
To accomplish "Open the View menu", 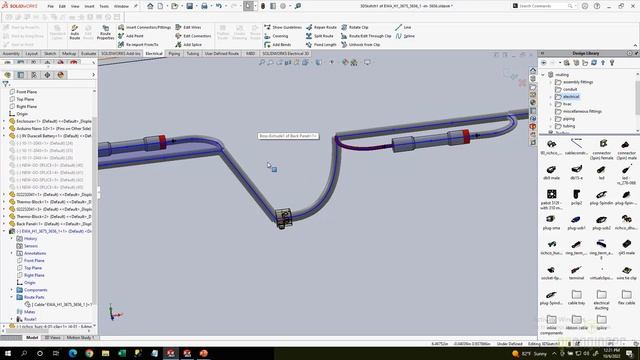I will tap(75, 7).
